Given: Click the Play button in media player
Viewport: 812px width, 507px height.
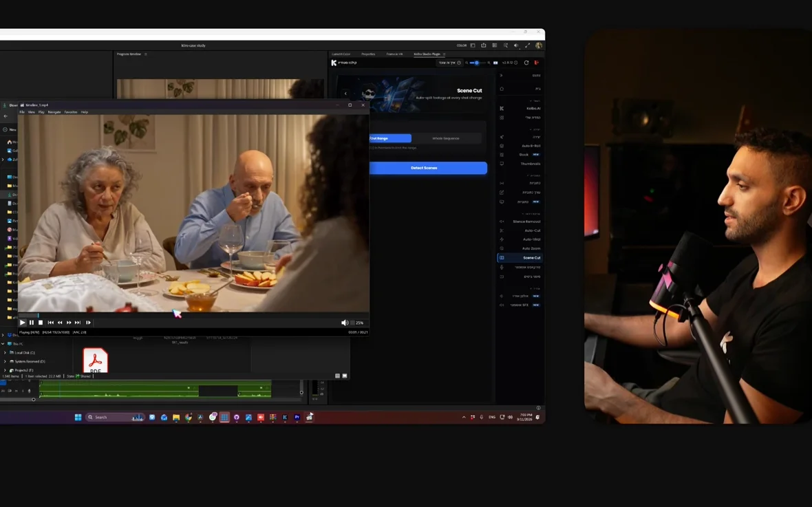Looking at the screenshot, I should (22, 322).
